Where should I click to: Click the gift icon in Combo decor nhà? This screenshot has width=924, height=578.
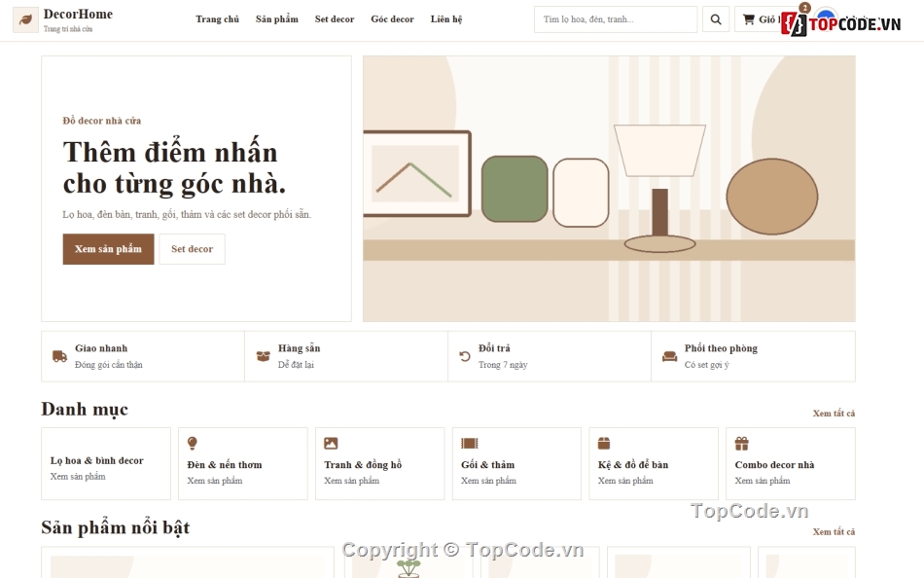click(741, 443)
